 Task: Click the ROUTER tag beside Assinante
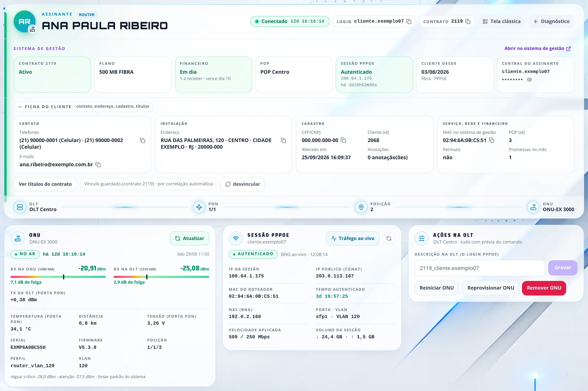[86, 15]
